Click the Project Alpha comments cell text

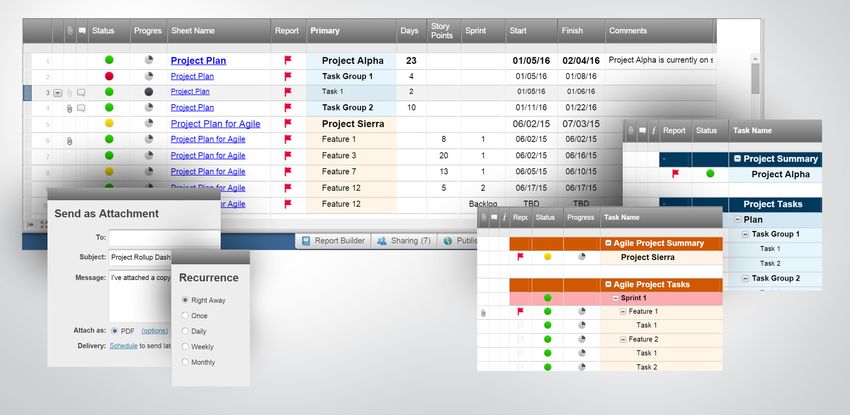[x=660, y=60]
